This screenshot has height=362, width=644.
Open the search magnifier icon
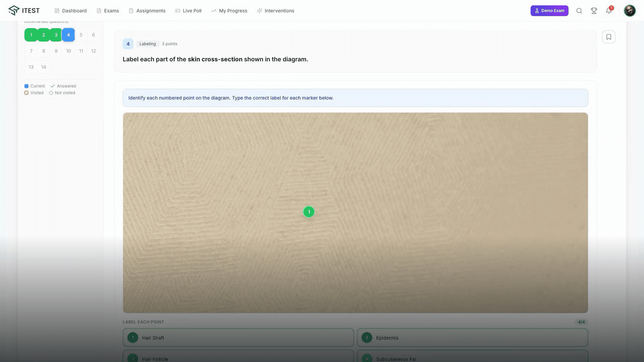[x=579, y=11]
